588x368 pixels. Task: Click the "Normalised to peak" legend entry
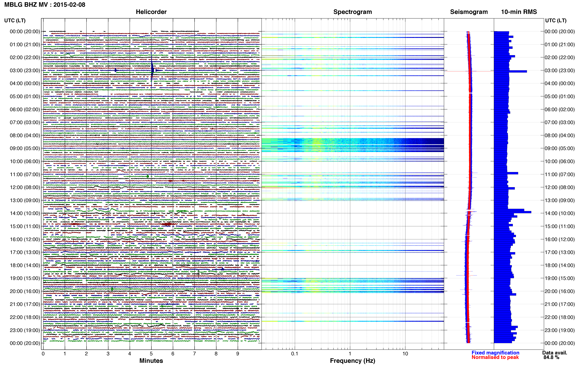coord(495,357)
